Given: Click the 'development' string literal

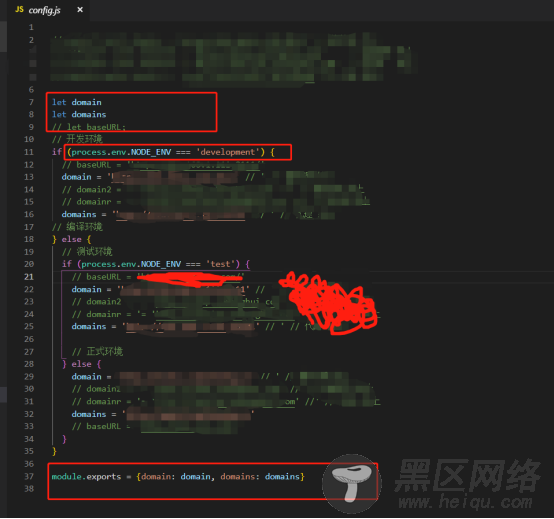Looking at the screenshot, I should pos(228,152).
